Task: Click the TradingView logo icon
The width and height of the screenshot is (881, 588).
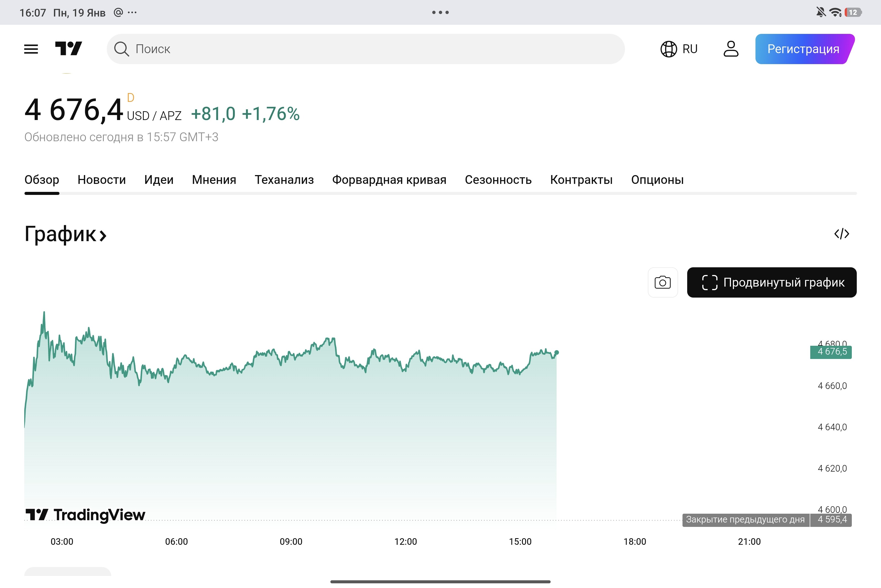Action: tap(69, 49)
